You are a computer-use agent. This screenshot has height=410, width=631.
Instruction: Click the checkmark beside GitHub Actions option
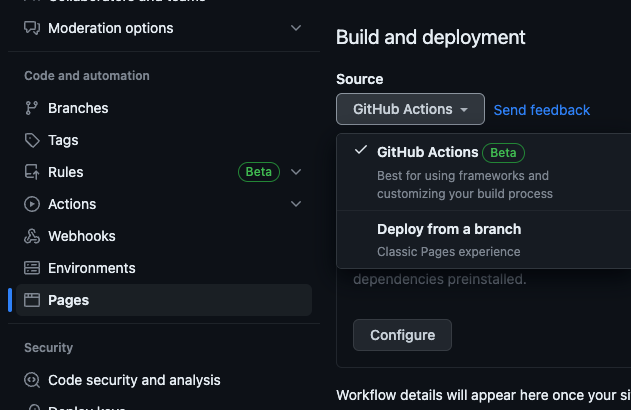tap(361, 150)
